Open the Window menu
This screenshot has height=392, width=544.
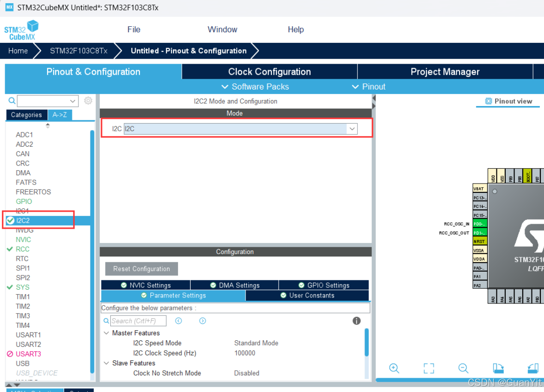(x=222, y=30)
